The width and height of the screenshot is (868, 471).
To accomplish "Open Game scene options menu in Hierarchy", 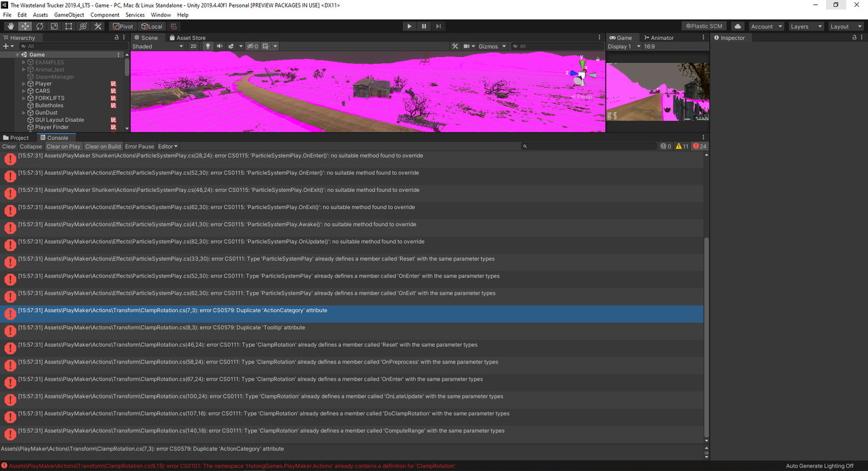I will 119,55.
